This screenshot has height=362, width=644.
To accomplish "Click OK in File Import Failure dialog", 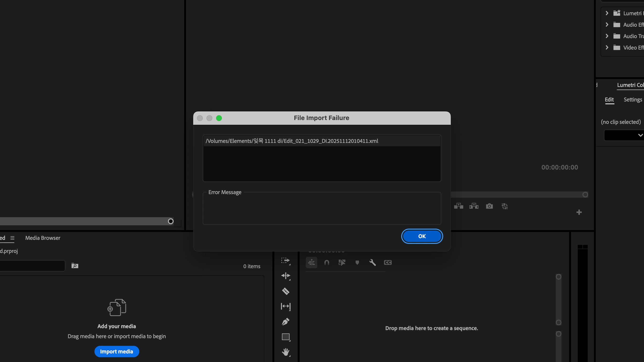I will tap(422, 236).
